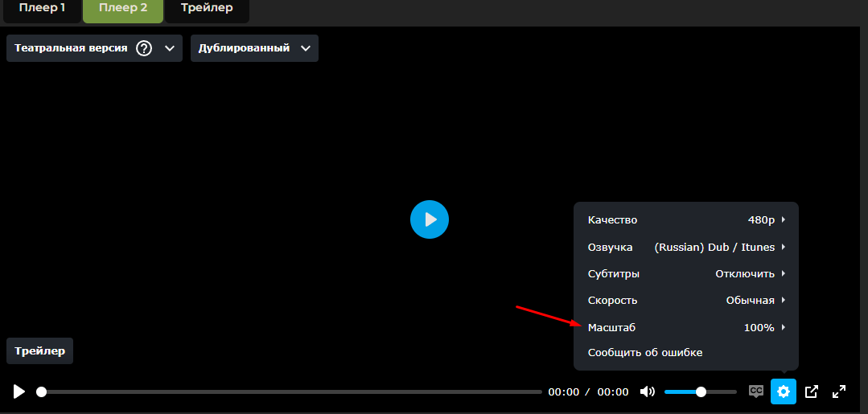Screen dimensions: 868x414
Task: Open the Скорость submenu
Action: pyautogui.click(x=686, y=301)
